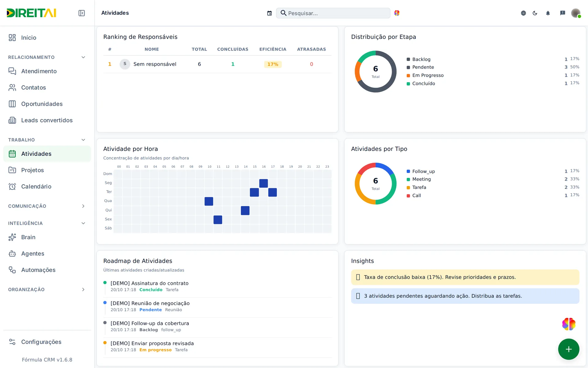588x368 pixels.
Task: Open the user avatar menu
Action: pos(576,13)
